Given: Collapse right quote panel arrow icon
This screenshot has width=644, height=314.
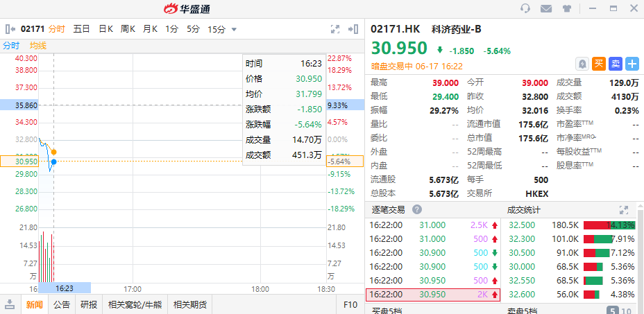Looking at the screenshot, I should coord(353,29).
